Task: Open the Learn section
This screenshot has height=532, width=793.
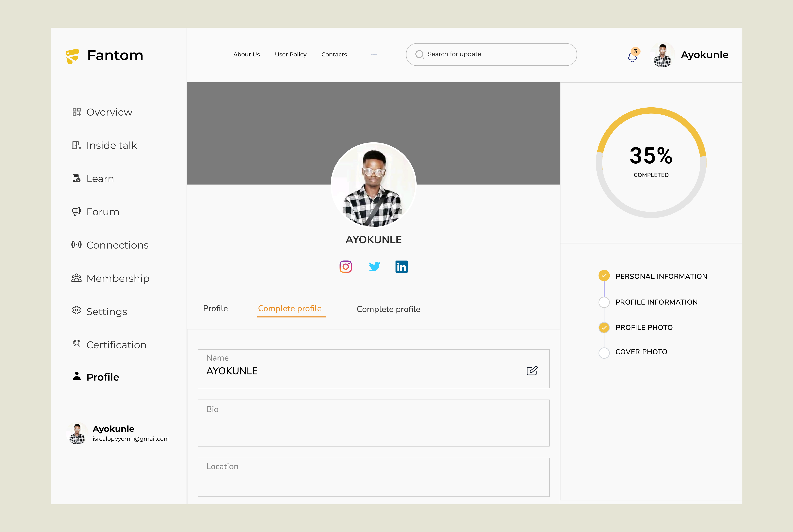Action: point(93,179)
